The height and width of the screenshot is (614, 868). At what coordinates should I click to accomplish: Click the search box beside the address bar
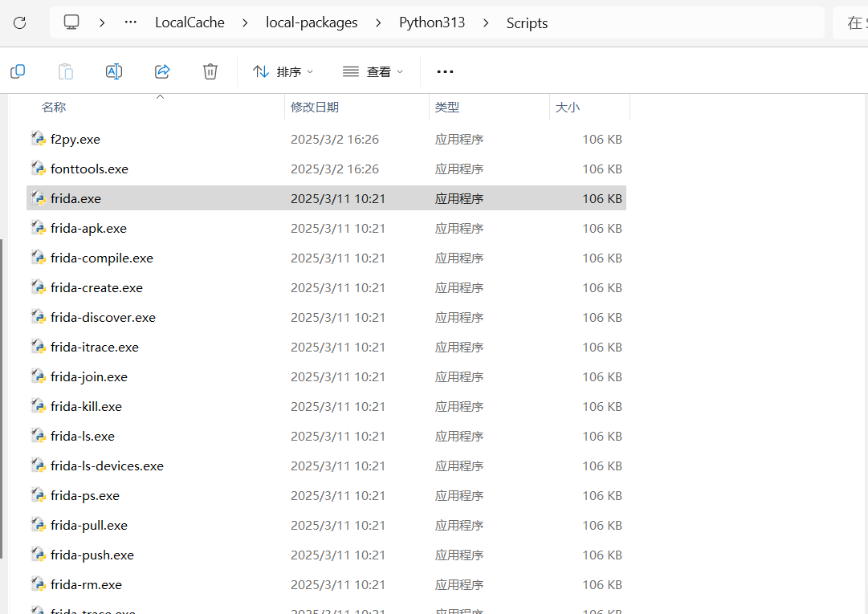click(850, 22)
